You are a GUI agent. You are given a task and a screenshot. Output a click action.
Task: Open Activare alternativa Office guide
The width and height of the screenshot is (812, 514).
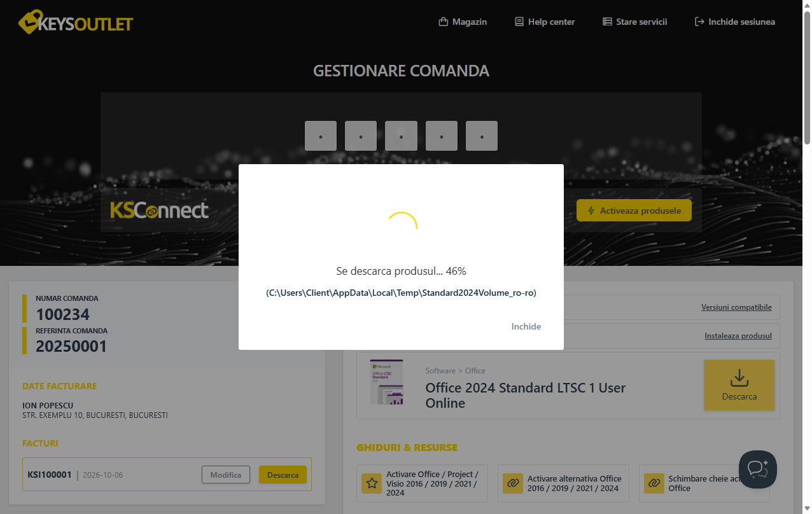[563, 483]
